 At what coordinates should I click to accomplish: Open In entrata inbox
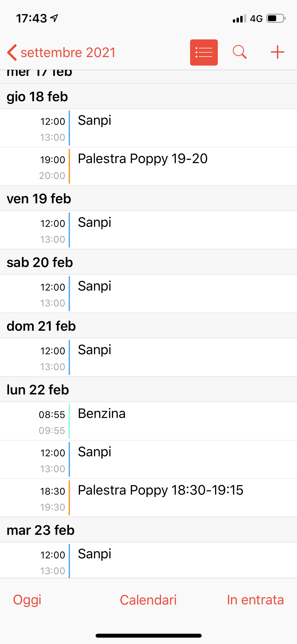pos(255,600)
